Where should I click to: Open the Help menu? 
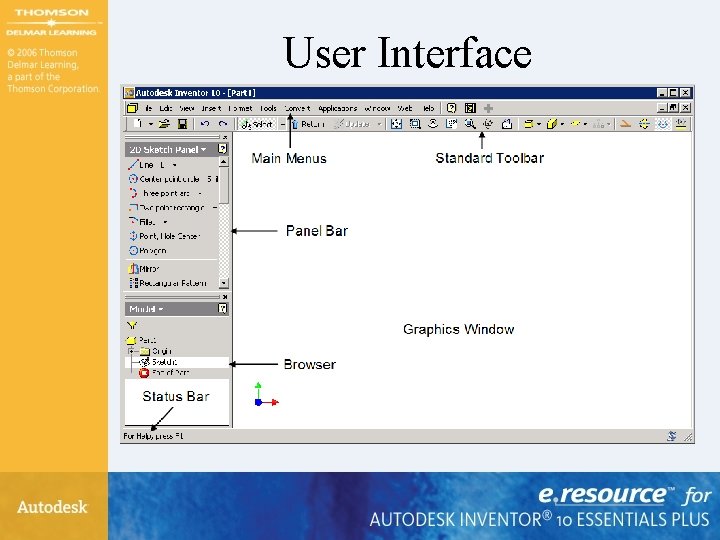click(x=428, y=108)
